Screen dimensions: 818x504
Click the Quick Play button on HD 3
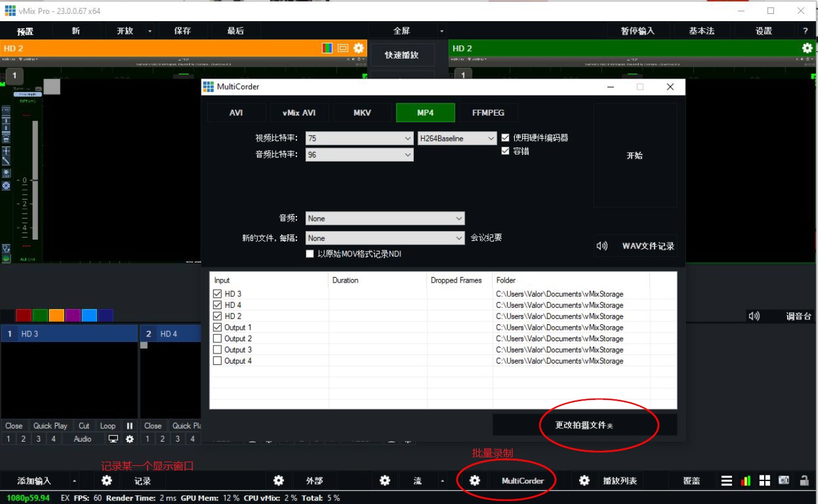[x=50, y=426]
